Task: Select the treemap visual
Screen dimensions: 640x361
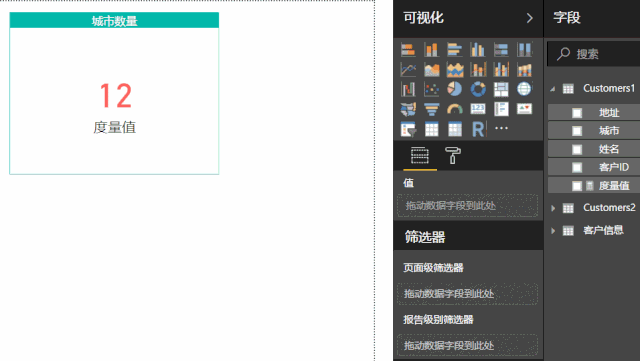Action: point(501,89)
